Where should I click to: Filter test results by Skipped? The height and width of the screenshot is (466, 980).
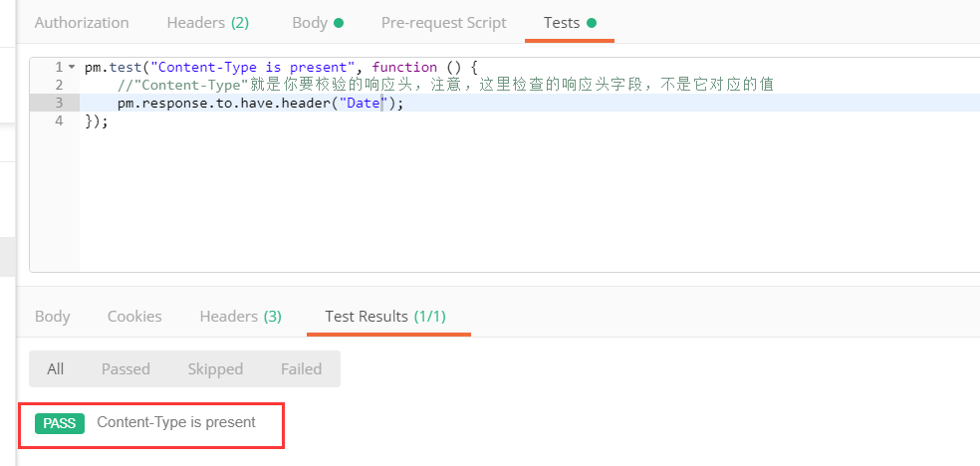tap(215, 368)
